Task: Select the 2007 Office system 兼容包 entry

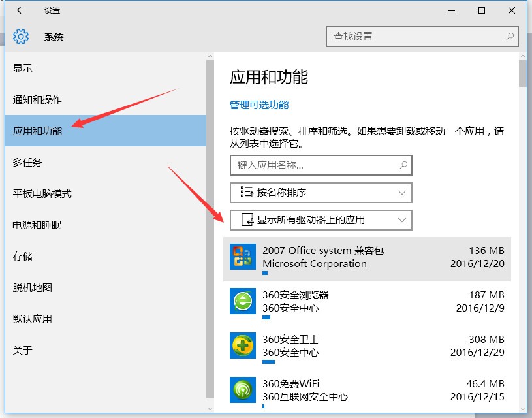Action: [x=367, y=259]
